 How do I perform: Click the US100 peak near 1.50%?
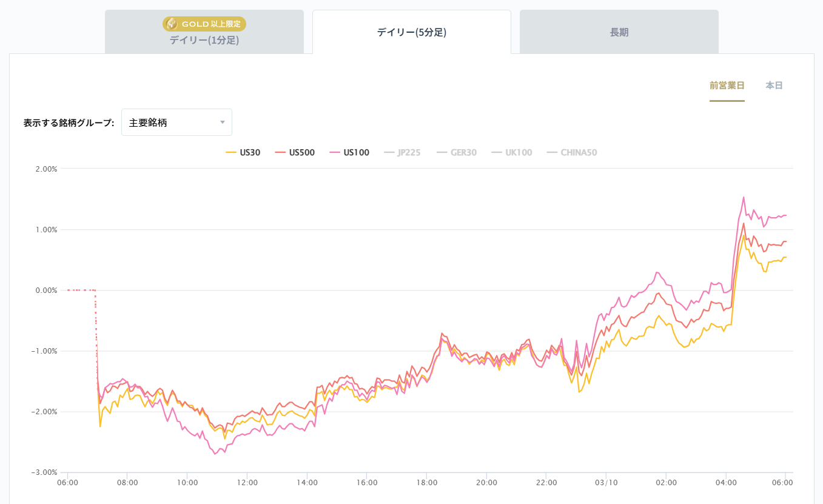tap(744, 197)
